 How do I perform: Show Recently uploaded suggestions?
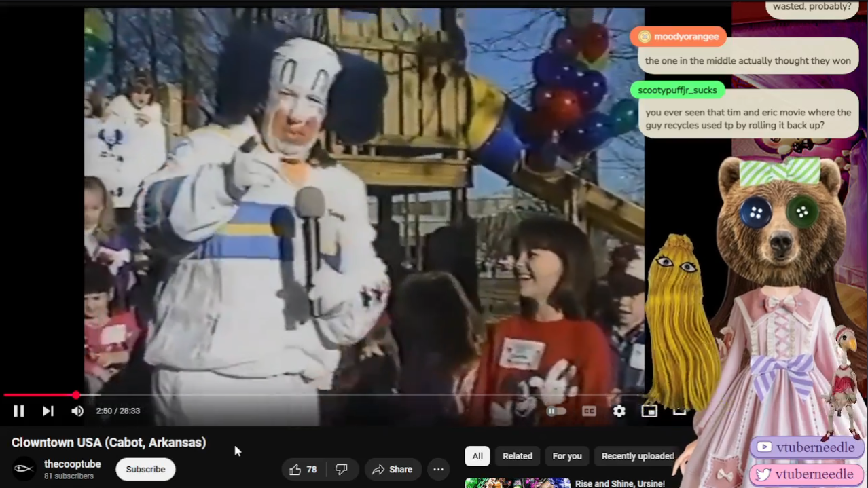coord(637,456)
